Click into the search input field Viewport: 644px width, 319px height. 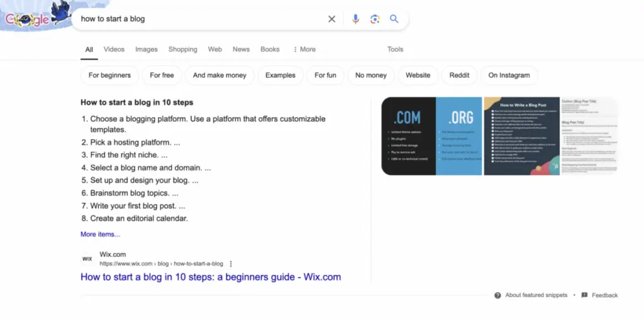(x=201, y=19)
